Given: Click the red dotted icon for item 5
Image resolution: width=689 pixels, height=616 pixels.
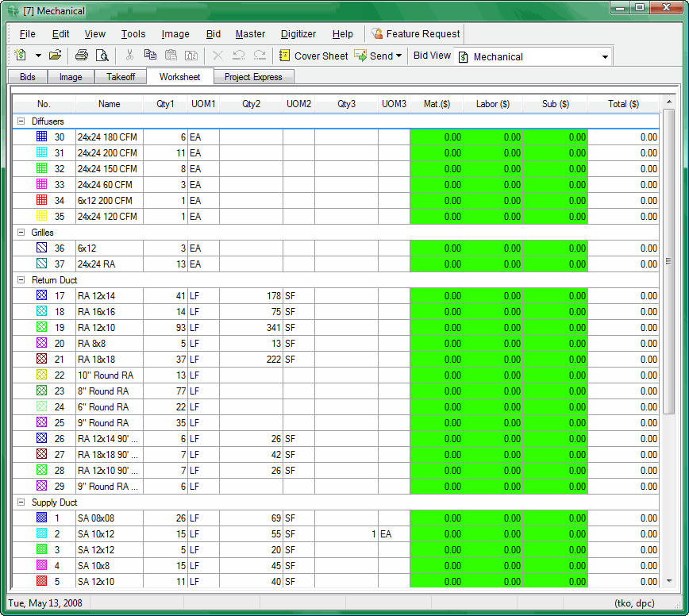Looking at the screenshot, I should pyautogui.click(x=42, y=581).
